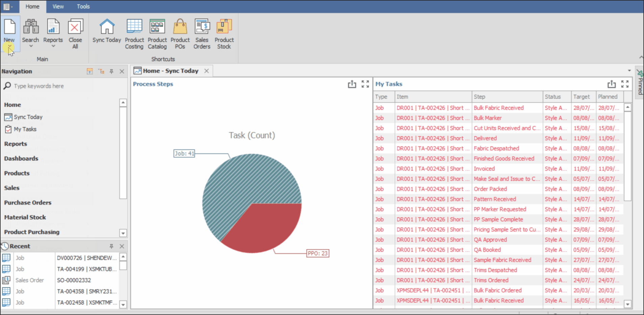The width and height of the screenshot is (644, 315).
Task: Click My Tasks scroll-down arrow
Action: point(628,304)
